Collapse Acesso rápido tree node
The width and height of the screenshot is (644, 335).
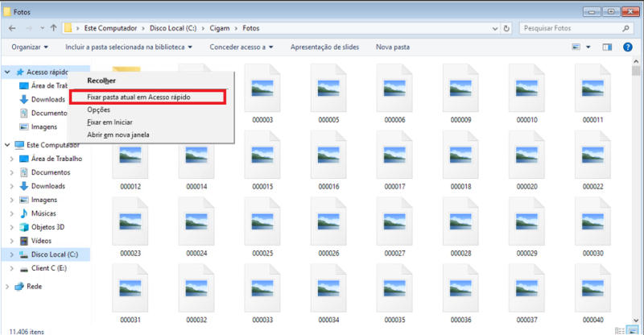point(7,72)
